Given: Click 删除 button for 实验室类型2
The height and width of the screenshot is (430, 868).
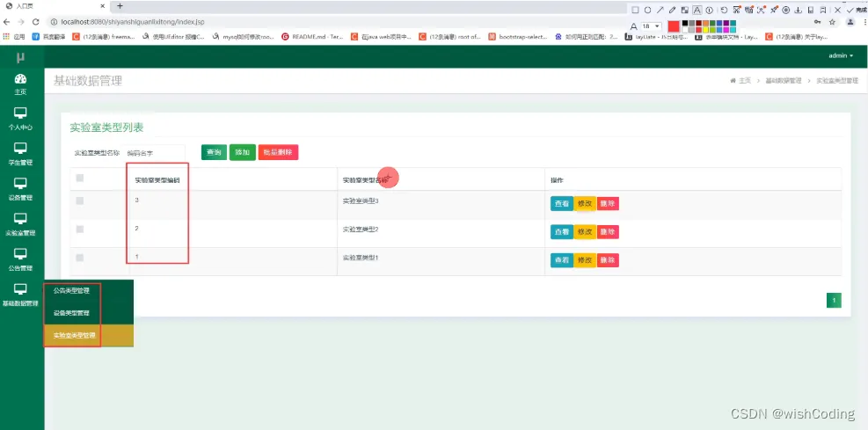Looking at the screenshot, I should click(608, 232).
